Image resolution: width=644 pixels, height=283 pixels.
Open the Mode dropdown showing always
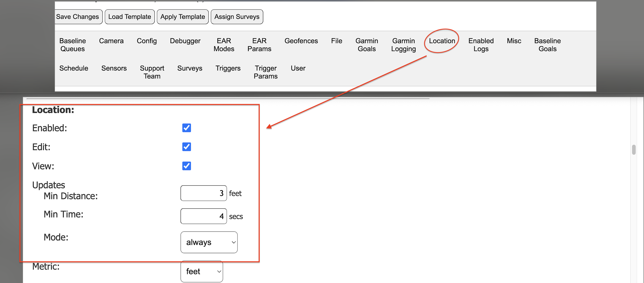click(209, 242)
